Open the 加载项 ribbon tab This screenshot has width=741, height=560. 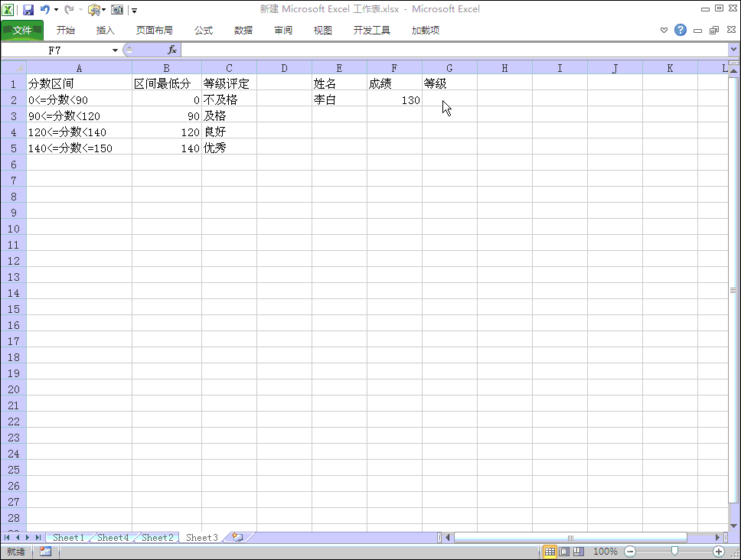point(426,31)
